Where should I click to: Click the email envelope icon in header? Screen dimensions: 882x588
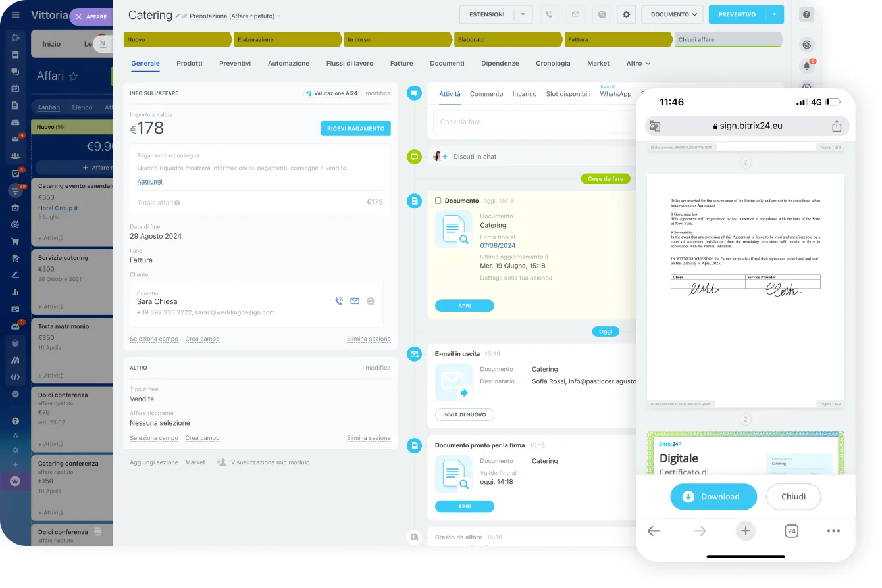click(575, 14)
